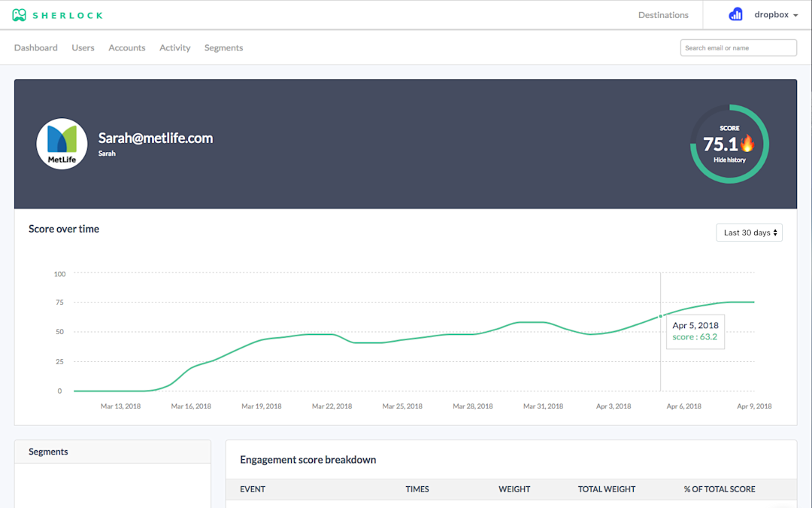Image resolution: width=812 pixels, height=508 pixels.
Task: Open the Destinations link
Action: (x=663, y=15)
